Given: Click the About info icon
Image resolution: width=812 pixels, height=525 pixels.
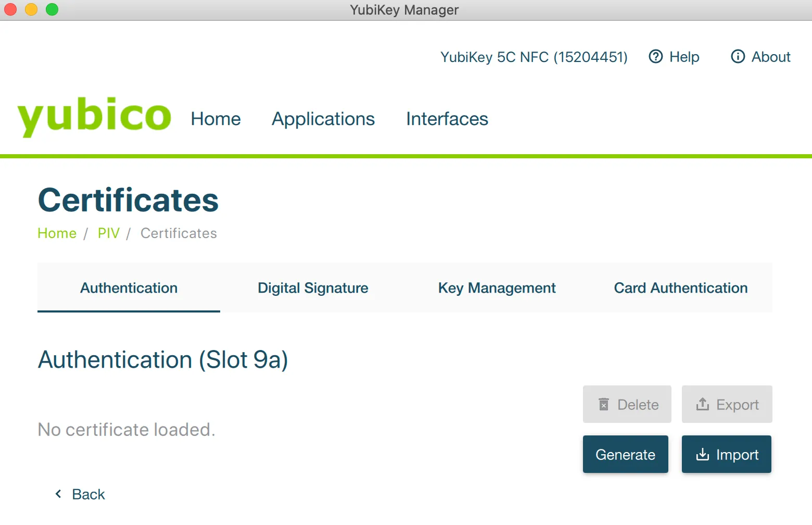Looking at the screenshot, I should point(738,56).
